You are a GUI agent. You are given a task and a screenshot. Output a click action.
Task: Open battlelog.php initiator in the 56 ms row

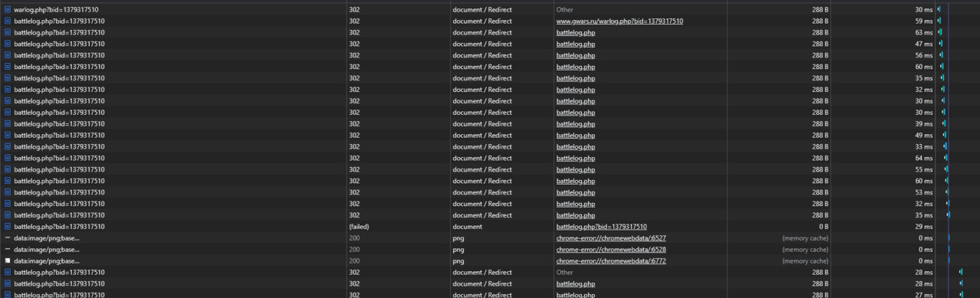click(576, 55)
